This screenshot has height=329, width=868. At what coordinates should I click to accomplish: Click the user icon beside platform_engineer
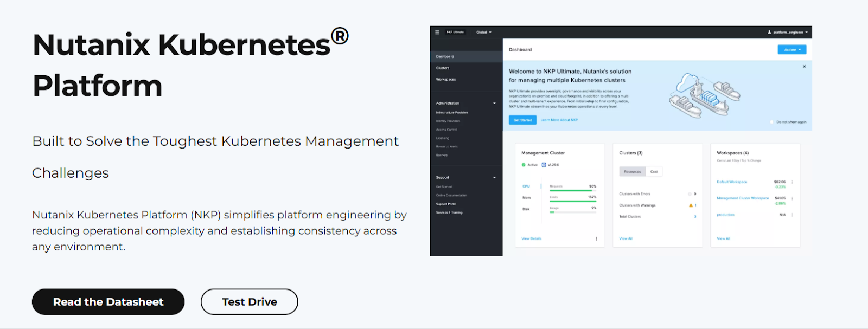tap(769, 32)
